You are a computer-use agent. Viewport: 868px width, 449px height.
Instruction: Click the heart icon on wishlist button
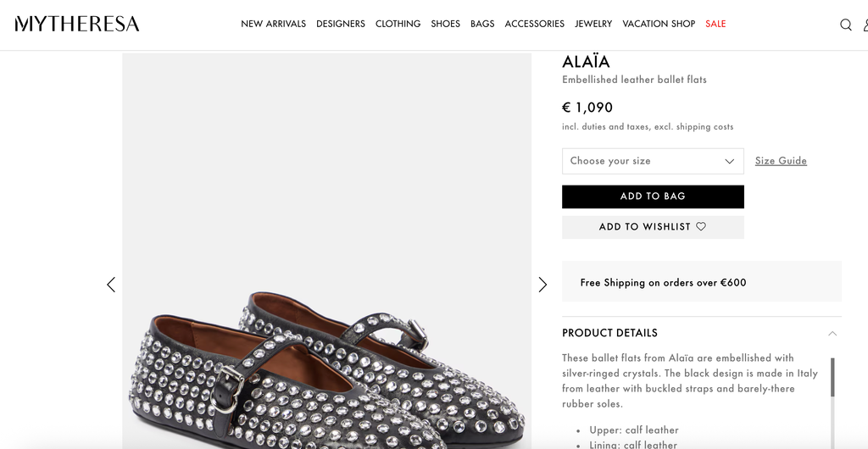pyautogui.click(x=701, y=227)
